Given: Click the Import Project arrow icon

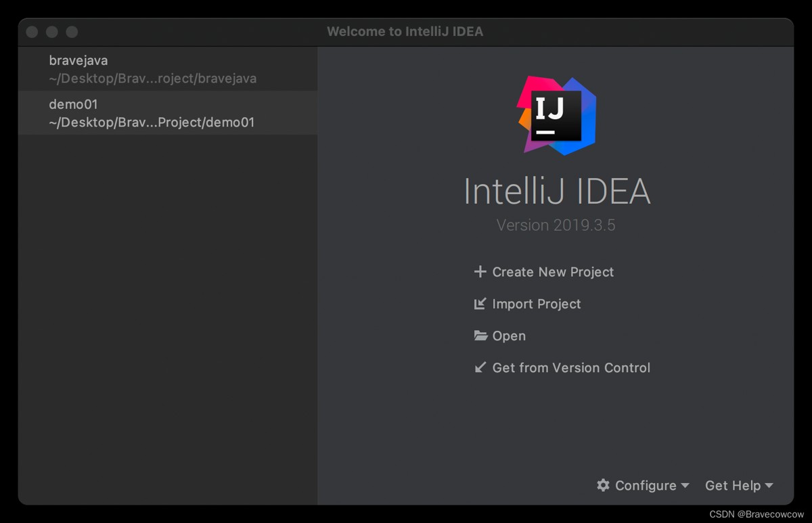Looking at the screenshot, I should pyautogui.click(x=480, y=304).
